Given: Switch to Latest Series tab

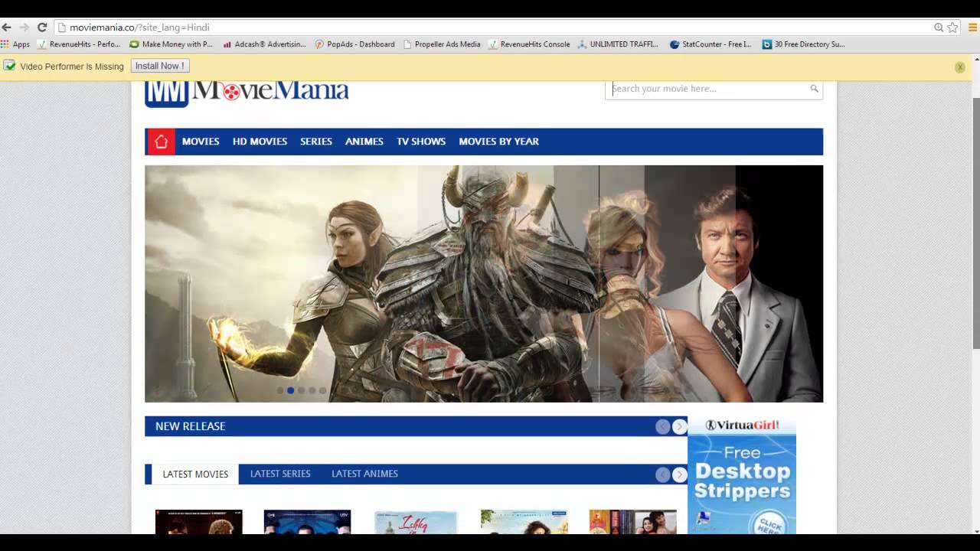Looking at the screenshot, I should point(280,474).
